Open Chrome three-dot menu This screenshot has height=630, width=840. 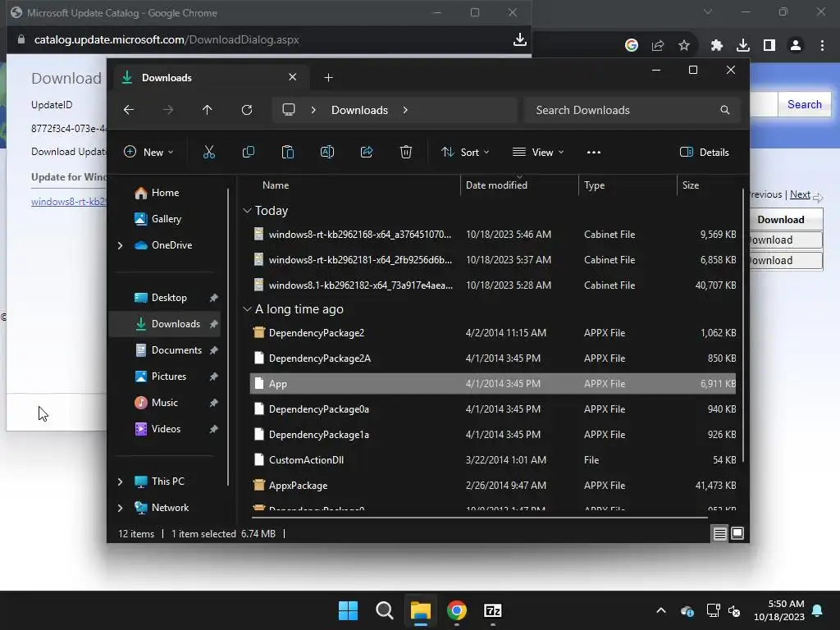click(822, 46)
